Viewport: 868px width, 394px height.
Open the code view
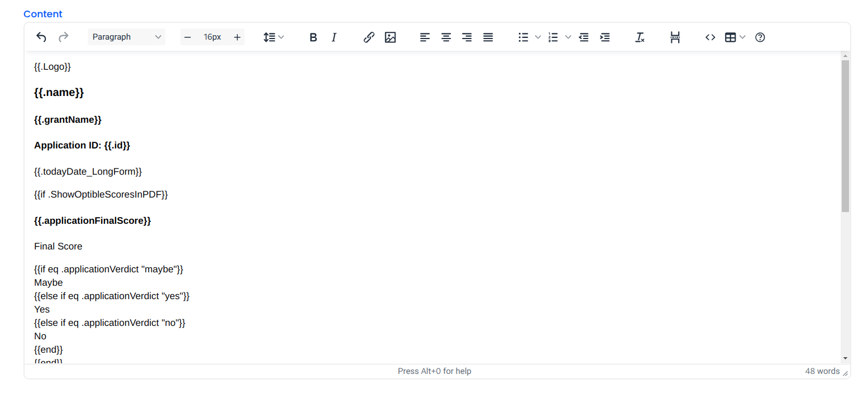710,37
